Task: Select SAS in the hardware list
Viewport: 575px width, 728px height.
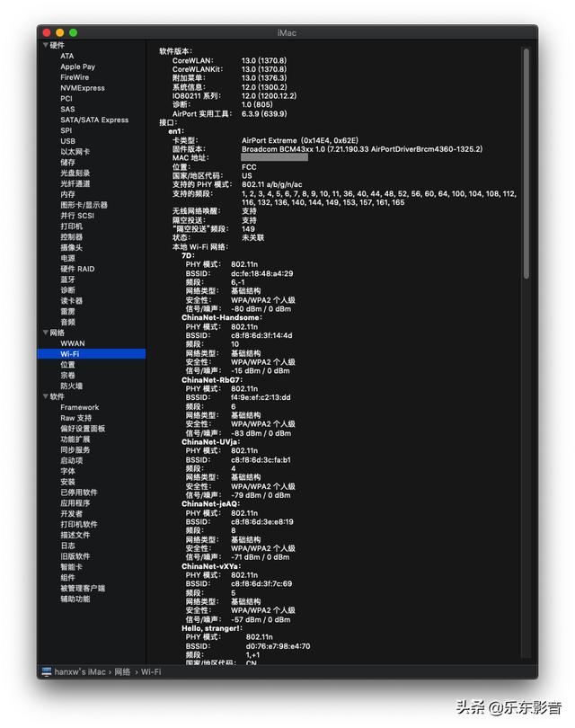Action: 67,109
